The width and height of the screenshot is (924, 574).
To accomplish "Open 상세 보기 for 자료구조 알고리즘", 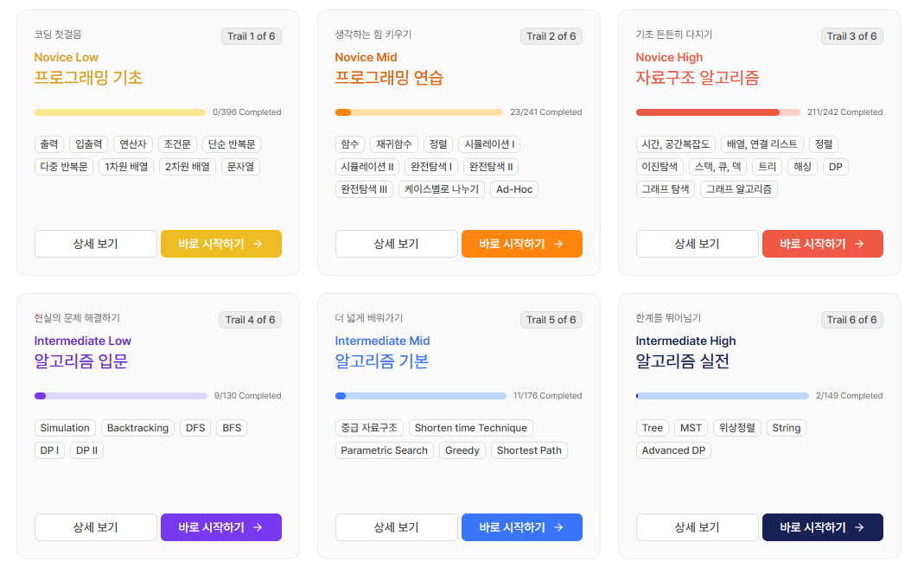I will [697, 244].
